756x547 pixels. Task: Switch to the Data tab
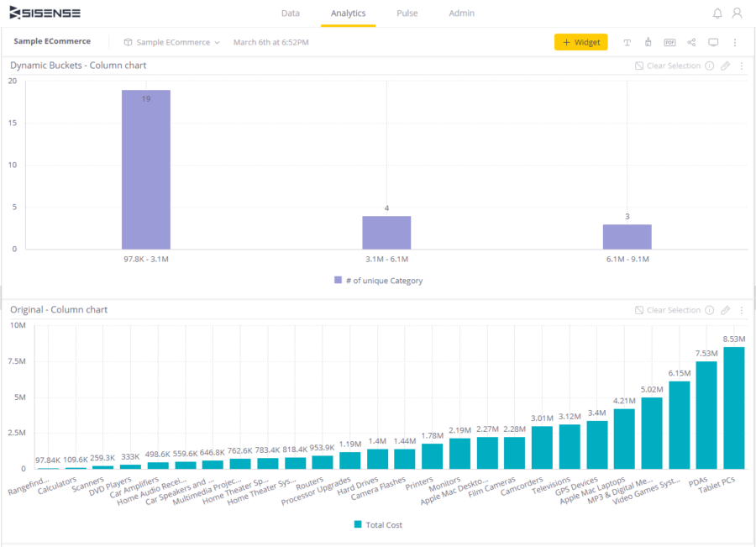click(x=291, y=13)
